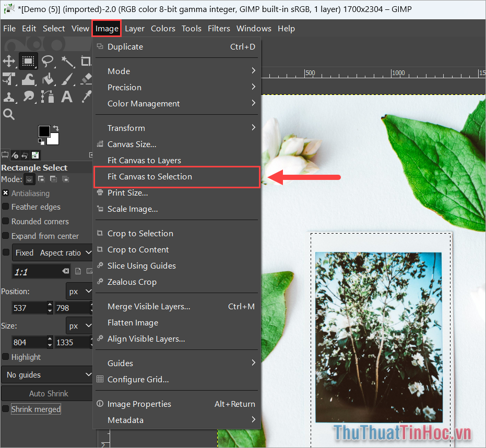Expand the Transform submenu

click(x=176, y=128)
